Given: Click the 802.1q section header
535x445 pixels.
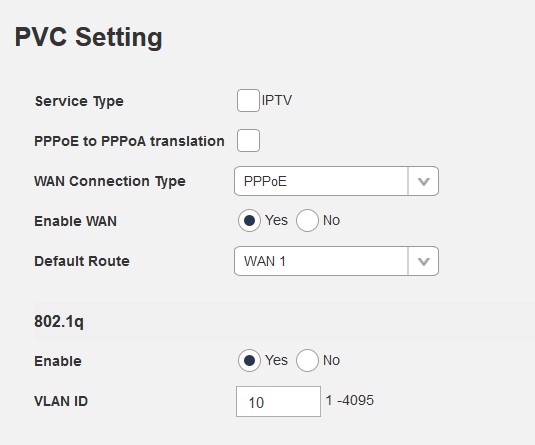Looking at the screenshot, I should 59,321.
